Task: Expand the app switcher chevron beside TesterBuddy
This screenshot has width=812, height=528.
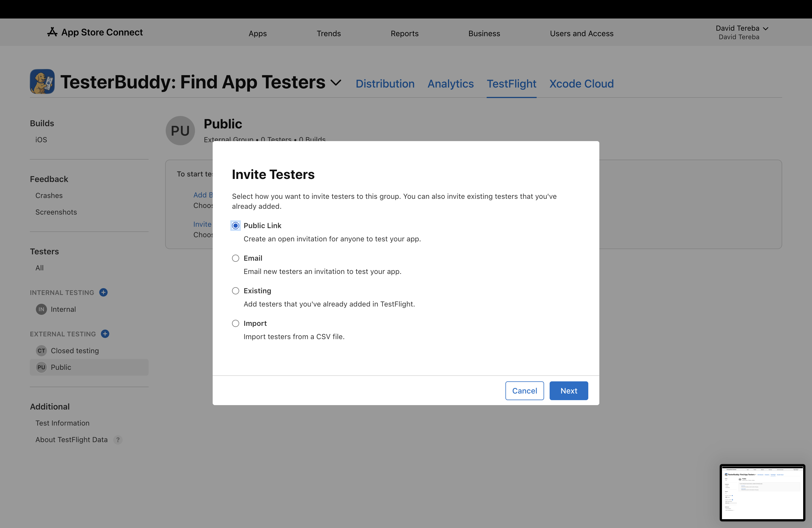Action: (x=336, y=83)
